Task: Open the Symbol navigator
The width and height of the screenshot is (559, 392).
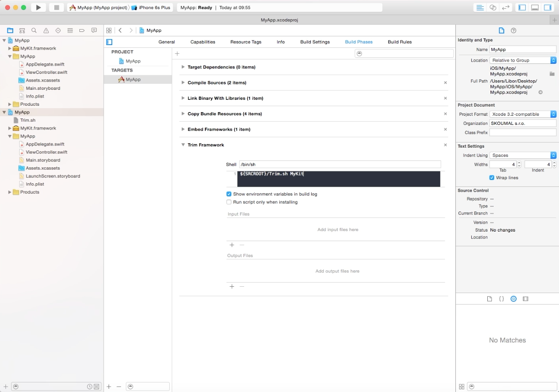Action: pyautogui.click(x=22, y=31)
